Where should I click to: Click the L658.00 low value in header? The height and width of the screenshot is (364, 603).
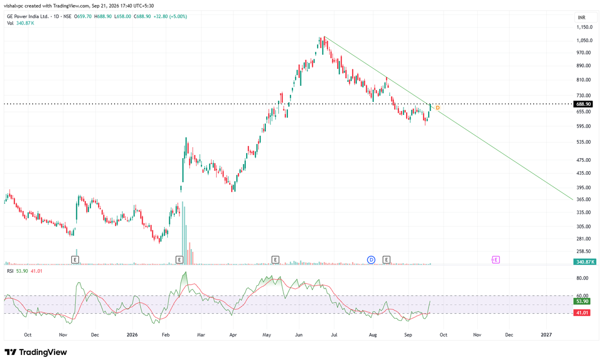pyautogui.click(x=122, y=17)
